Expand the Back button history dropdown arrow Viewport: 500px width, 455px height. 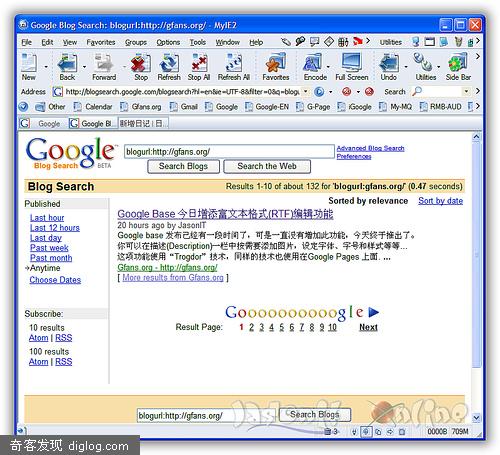click(84, 67)
